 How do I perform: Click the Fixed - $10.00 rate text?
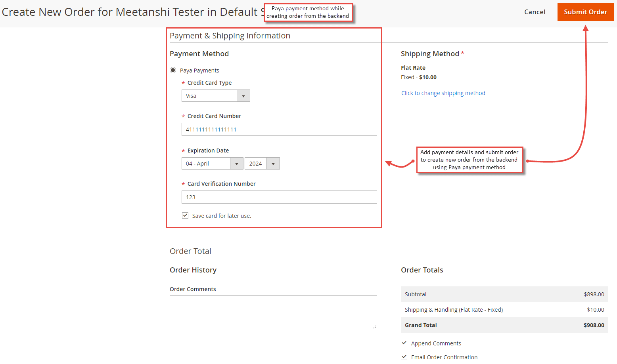point(418,77)
